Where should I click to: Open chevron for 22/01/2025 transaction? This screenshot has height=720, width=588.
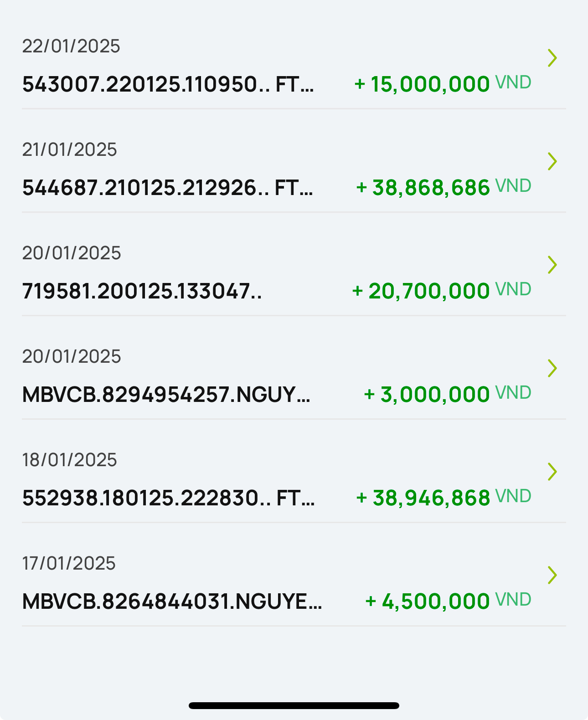pos(552,58)
